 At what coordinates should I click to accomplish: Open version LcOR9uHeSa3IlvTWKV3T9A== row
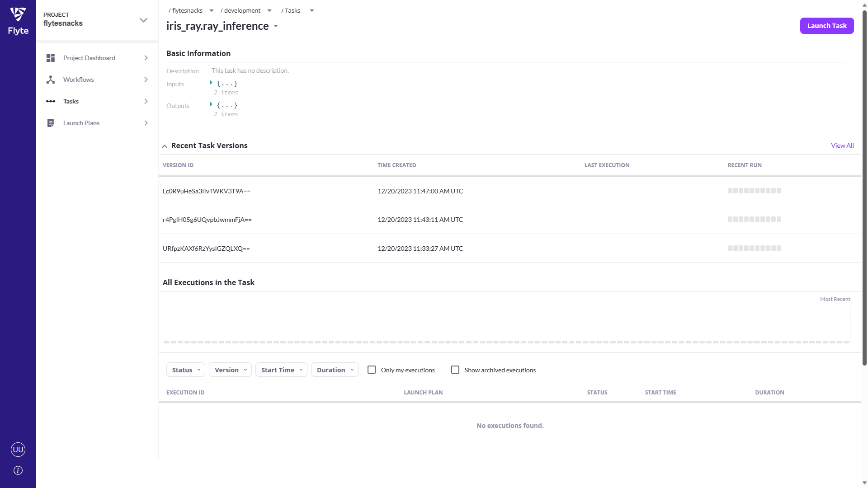click(207, 191)
